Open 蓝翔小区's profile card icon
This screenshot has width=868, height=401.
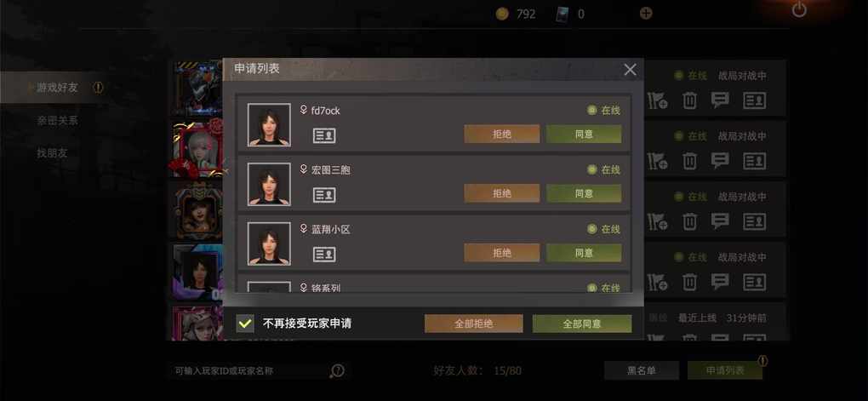click(x=324, y=255)
